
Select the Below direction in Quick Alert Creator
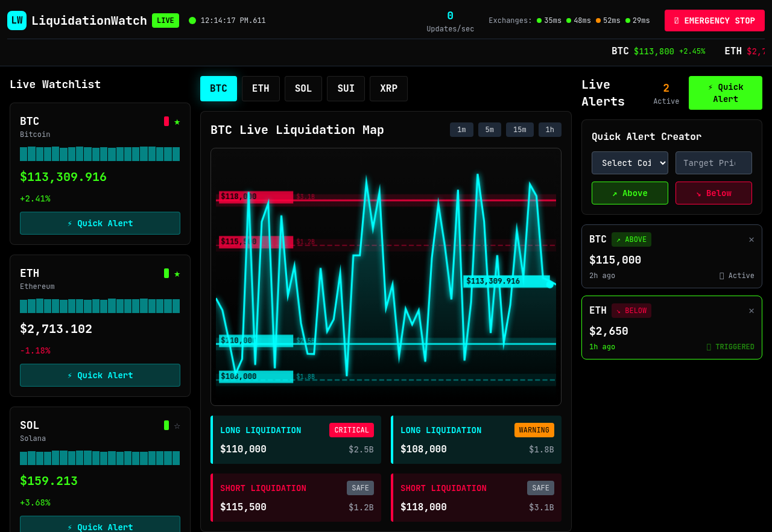point(713,193)
